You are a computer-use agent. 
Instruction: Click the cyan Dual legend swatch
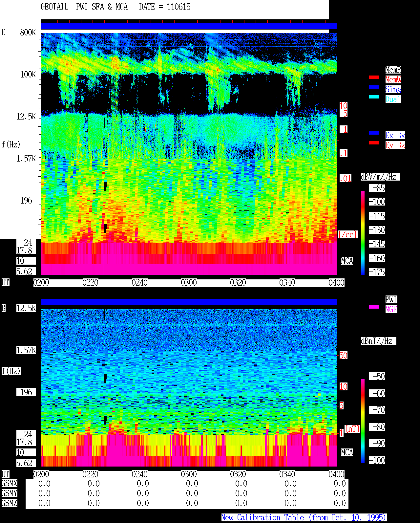[374, 97]
